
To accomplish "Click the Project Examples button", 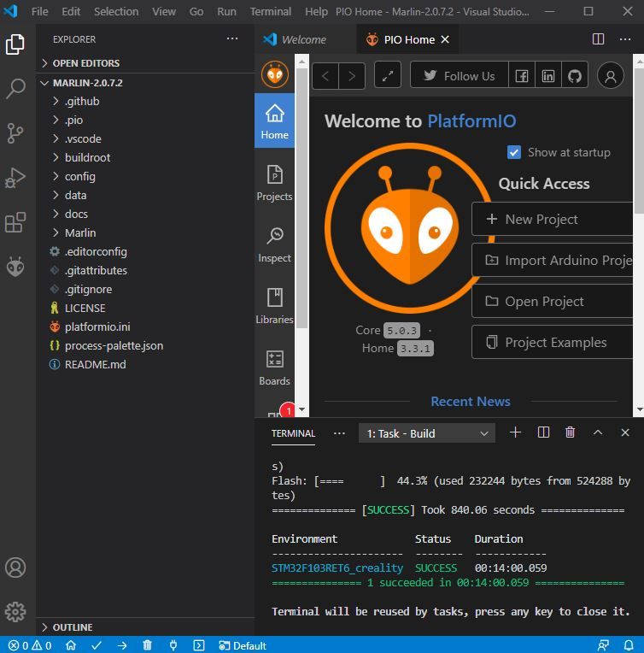I will pos(553,343).
